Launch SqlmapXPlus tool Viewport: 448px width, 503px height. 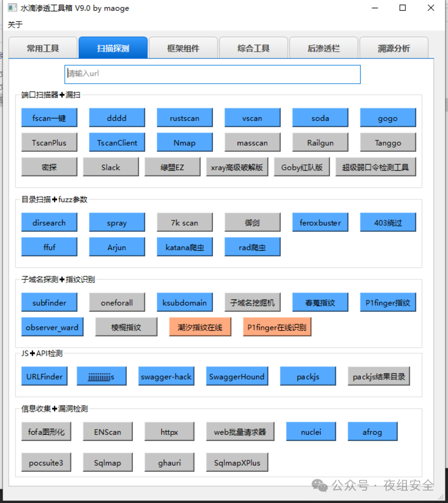point(237,462)
